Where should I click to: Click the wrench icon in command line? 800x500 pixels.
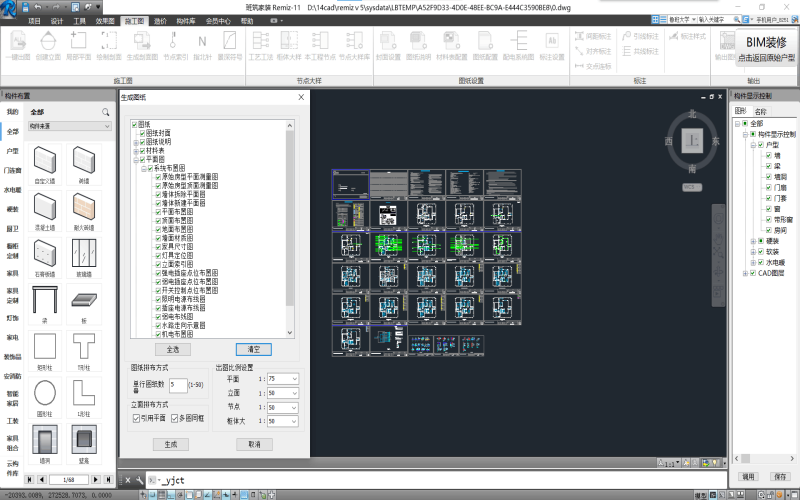[140, 480]
